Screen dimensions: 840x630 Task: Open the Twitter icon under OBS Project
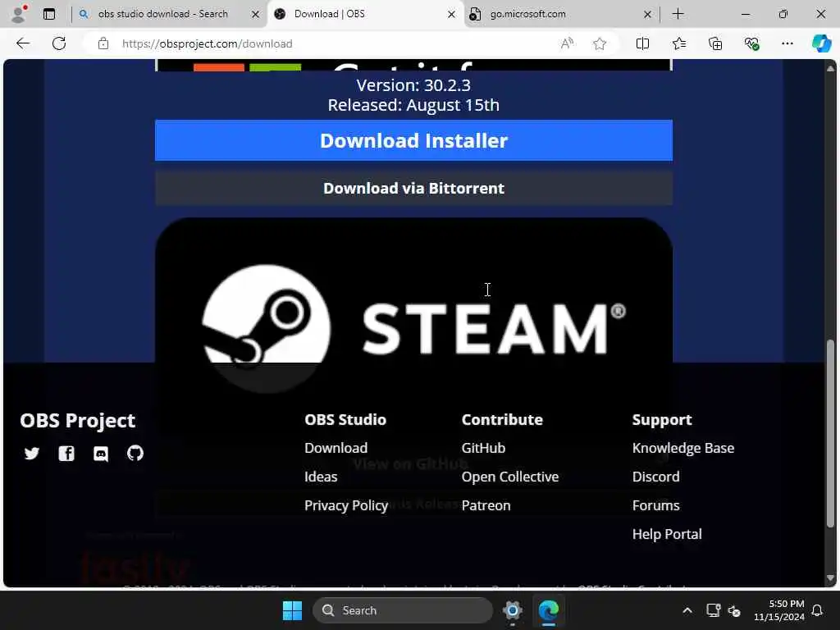point(32,454)
